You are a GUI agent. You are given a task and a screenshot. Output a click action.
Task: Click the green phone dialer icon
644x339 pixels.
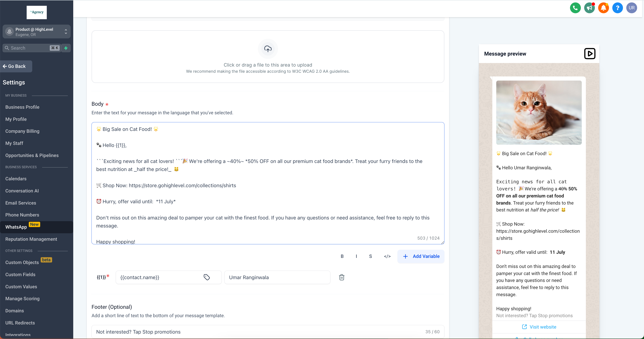tap(575, 8)
